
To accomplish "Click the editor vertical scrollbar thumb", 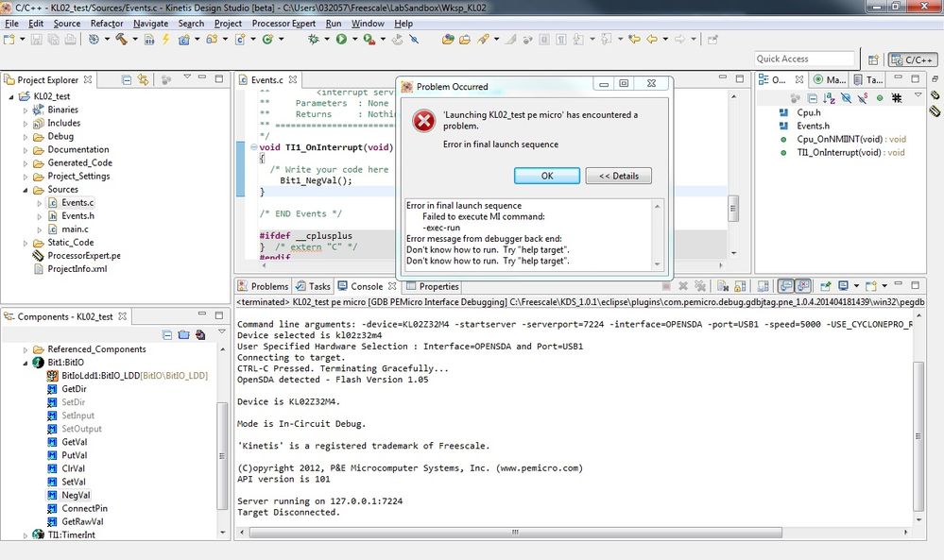I will pyautogui.click(x=733, y=210).
